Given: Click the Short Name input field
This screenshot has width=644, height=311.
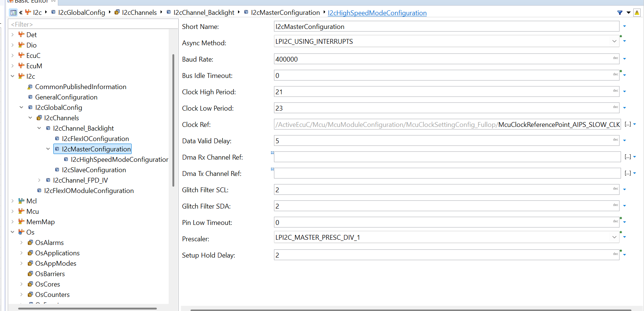Looking at the screenshot, I should pos(447,26).
